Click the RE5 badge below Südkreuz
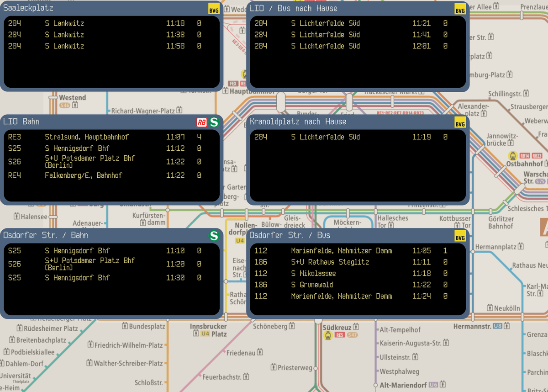This screenshot has width=548, height=392. tap(340, 335)
